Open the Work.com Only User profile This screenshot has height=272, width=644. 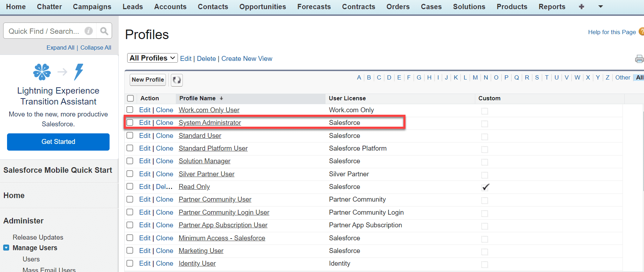pyautogui.click(x=209, y=110)
